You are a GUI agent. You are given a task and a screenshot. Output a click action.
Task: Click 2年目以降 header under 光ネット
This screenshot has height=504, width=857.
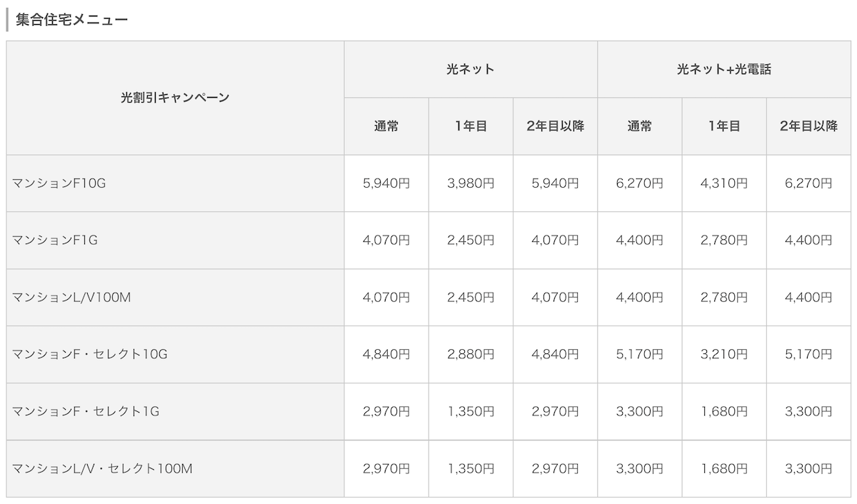555,126
